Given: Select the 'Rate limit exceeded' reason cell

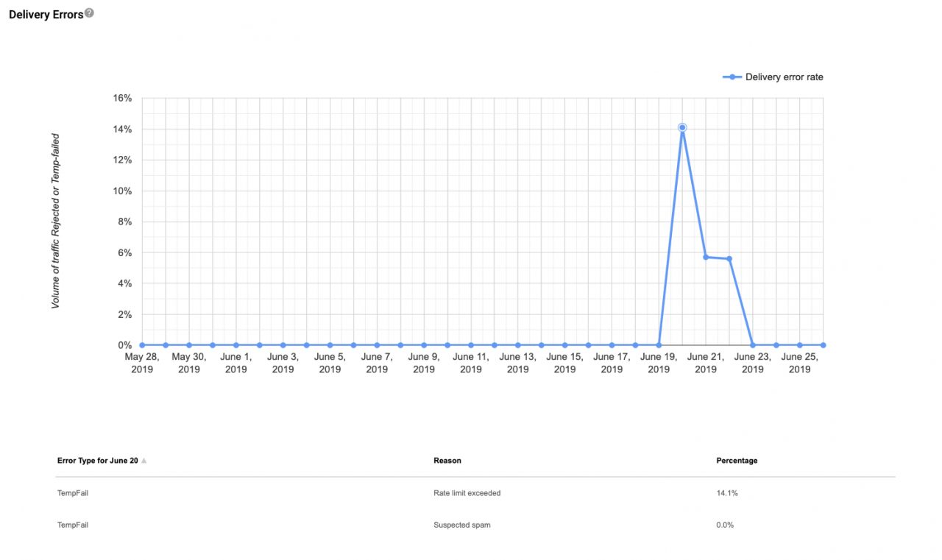Looking at the screenshot, I should [467, 493].
